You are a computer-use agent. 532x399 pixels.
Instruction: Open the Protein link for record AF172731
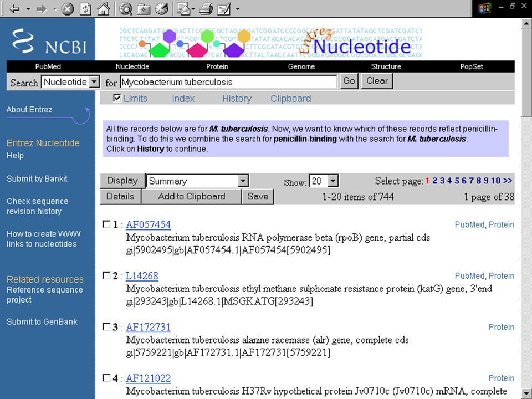click(502, 327)
